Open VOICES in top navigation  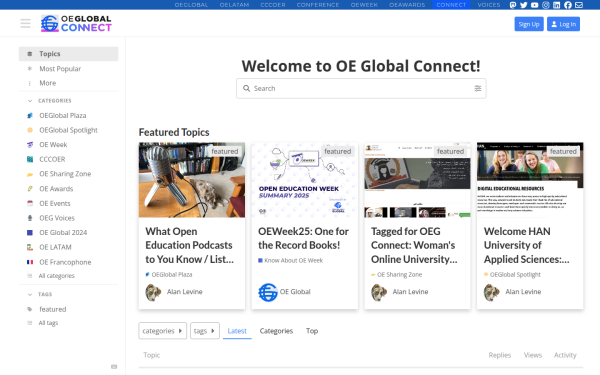[x=489, y=5]
